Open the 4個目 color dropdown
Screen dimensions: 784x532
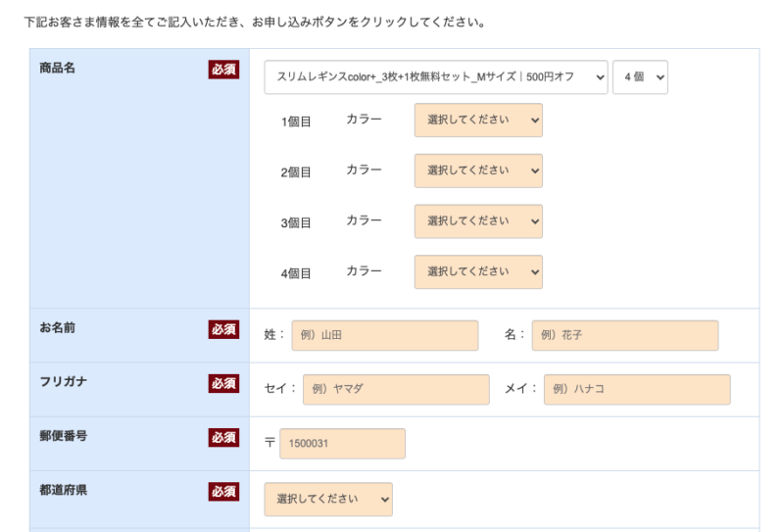point(478,271)
